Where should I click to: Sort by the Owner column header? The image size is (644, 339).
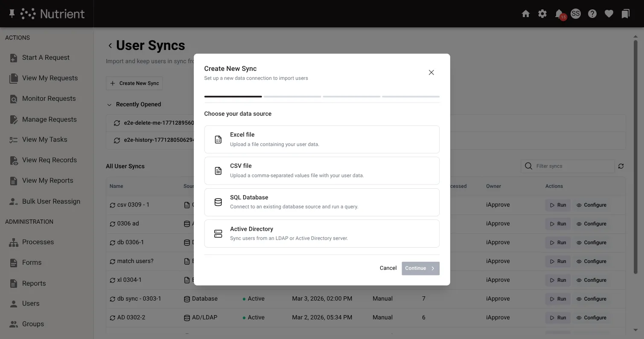(x=493, y=186)
